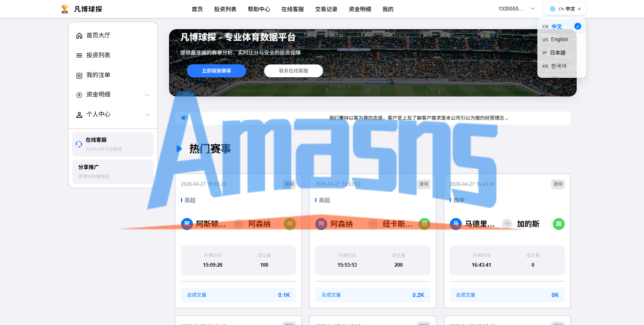Click the announcement speaker icon
The height and width of the screenshot is (325, 644).
click(184, 118)
